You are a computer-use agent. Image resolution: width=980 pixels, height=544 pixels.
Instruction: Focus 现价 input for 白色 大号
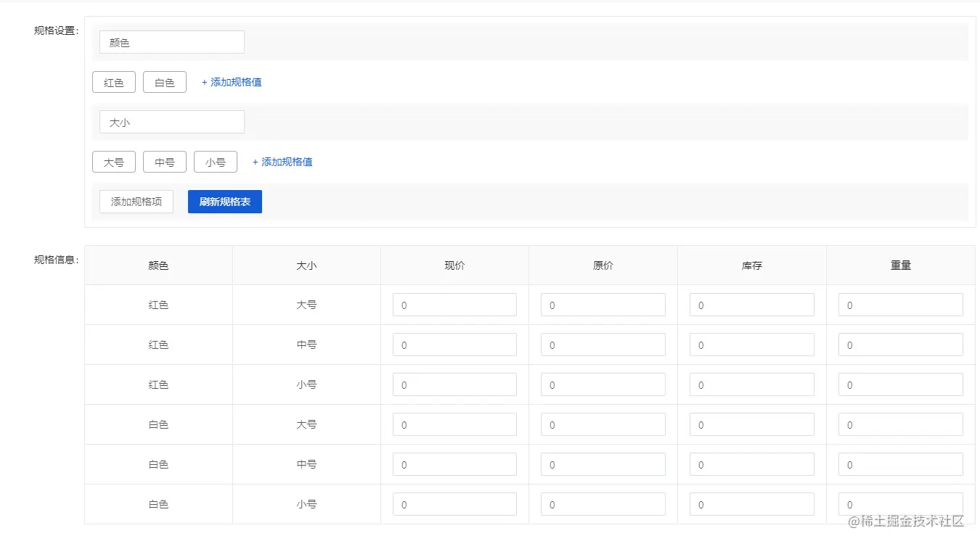(454, 424)
